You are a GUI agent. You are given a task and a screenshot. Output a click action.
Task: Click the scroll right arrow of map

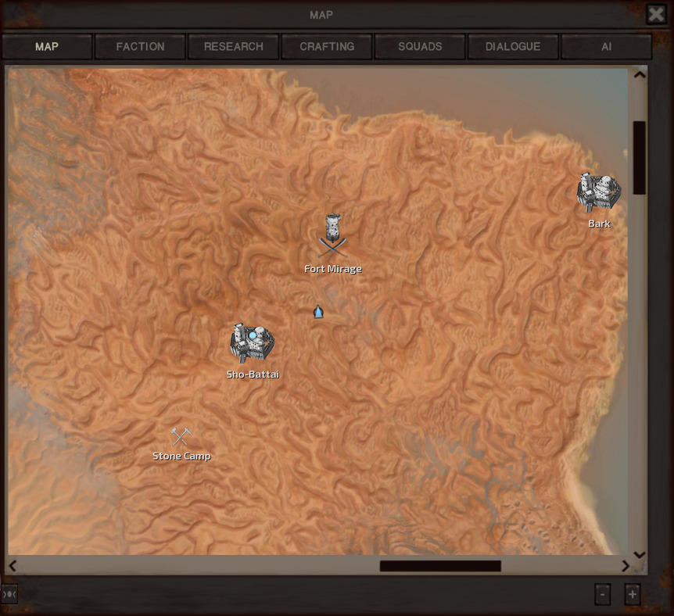click(625, 566)
